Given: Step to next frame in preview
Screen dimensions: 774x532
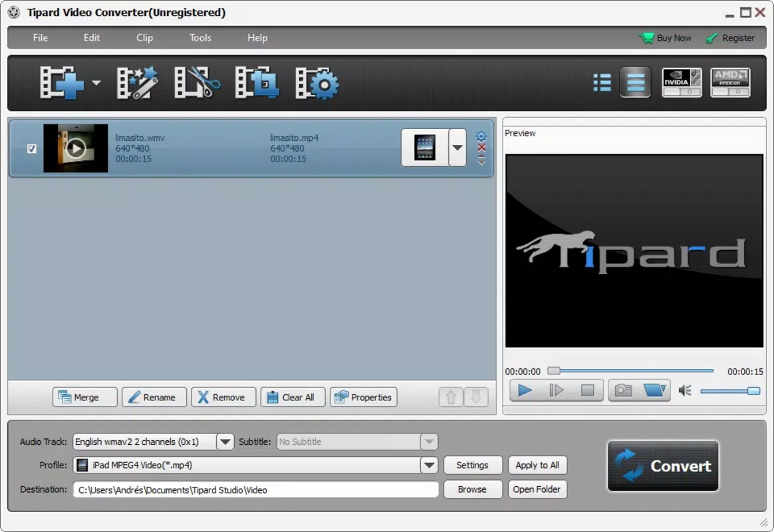Looking at the screenshot, I should (557, 391).
